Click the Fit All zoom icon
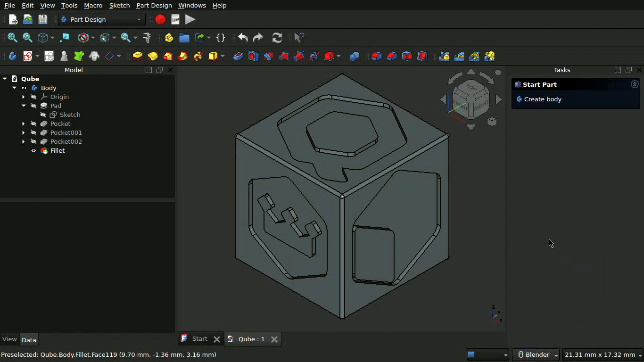 (x=12, y=38)
